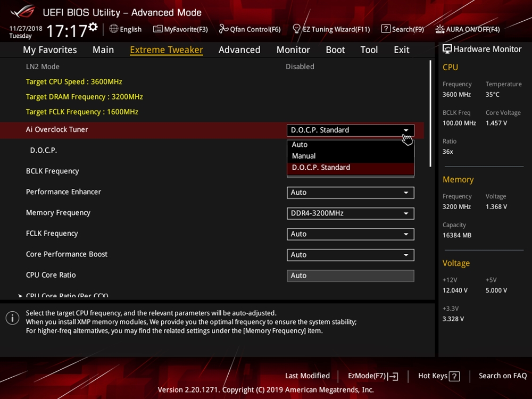Open the Performance Enhancer dropdown

tap(350, 193)
